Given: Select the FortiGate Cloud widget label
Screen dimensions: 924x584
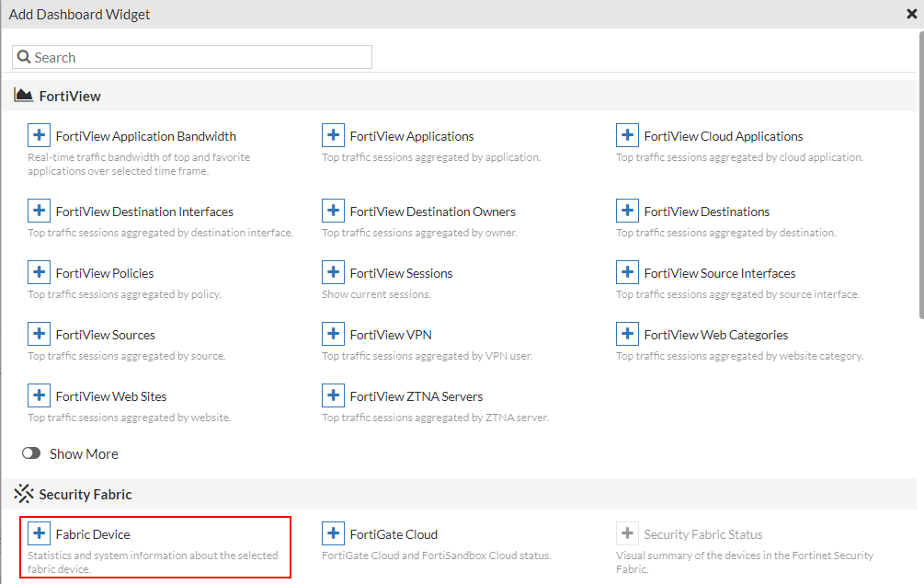Looking at the screenshot, I should point(394,534).
